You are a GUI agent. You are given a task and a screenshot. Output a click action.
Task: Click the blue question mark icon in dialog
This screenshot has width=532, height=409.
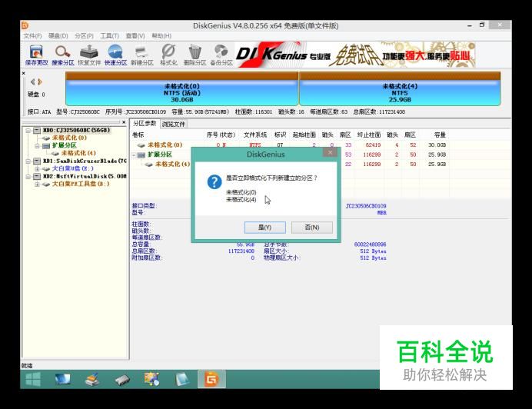pos(214,182)
